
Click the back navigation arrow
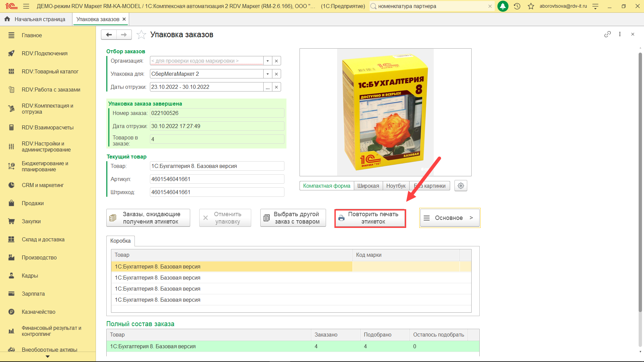pyautogui.click(x=109, y=35)
